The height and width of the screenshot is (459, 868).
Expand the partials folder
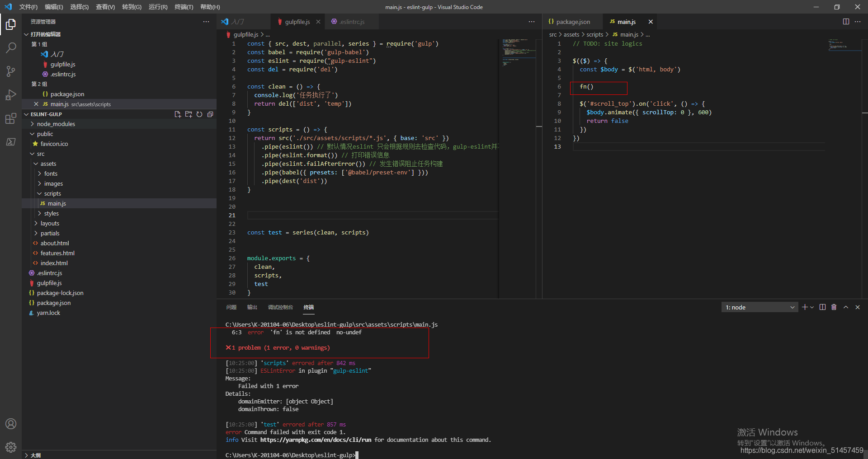pos(119,233)
